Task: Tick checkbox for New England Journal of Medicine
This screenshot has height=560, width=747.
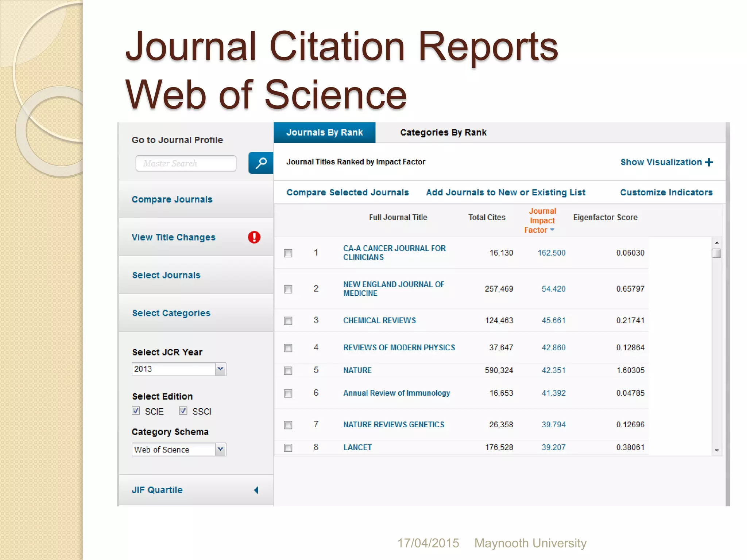Action: (x=288, y=289)
